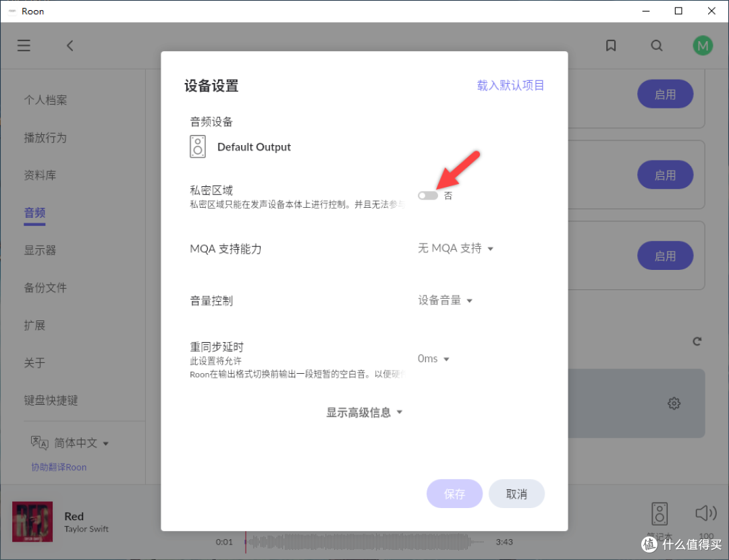Click the back arrow in the top bar
Screen dimensions: 729x560
tap(70, 45)
